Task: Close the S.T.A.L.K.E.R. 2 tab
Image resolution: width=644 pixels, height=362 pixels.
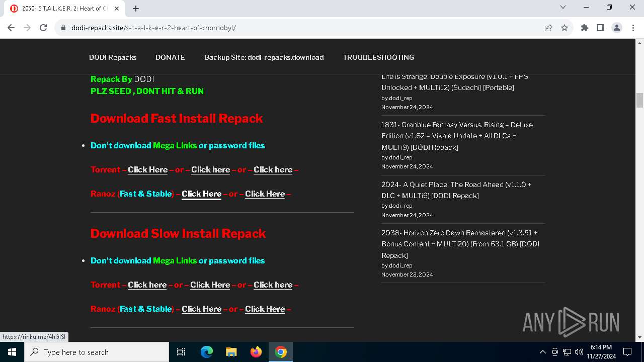Action: (x=117, y=9)
